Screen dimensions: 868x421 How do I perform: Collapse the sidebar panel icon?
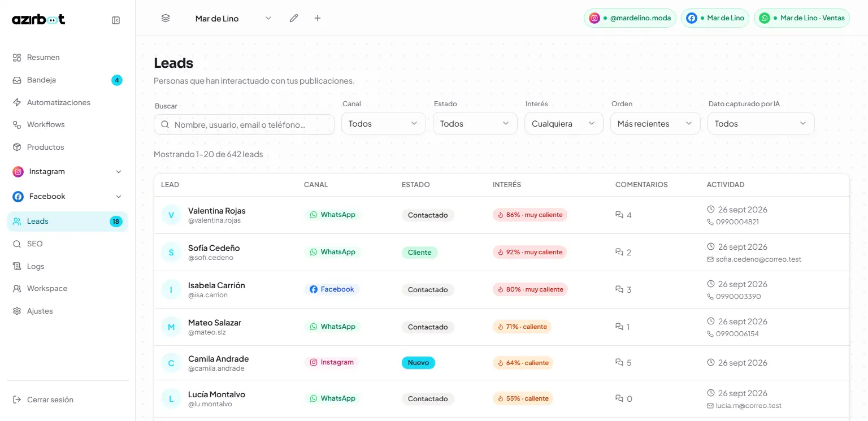coord(116,20)
